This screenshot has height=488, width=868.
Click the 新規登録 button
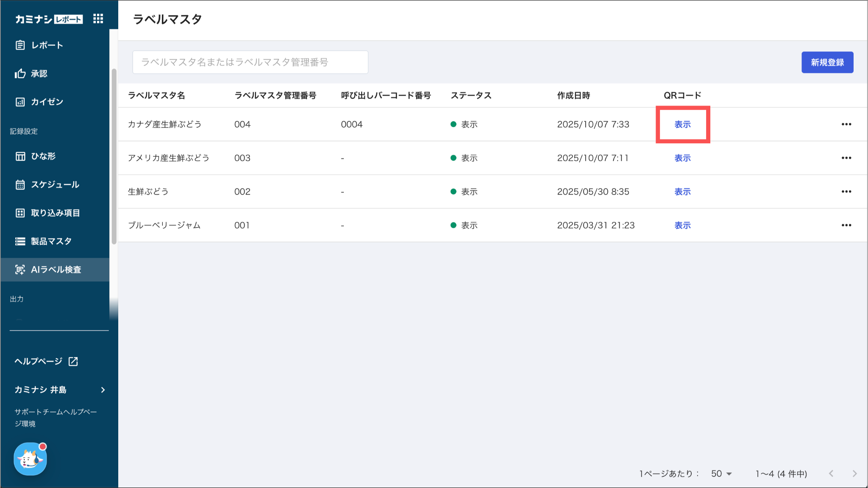click(827, 62)
